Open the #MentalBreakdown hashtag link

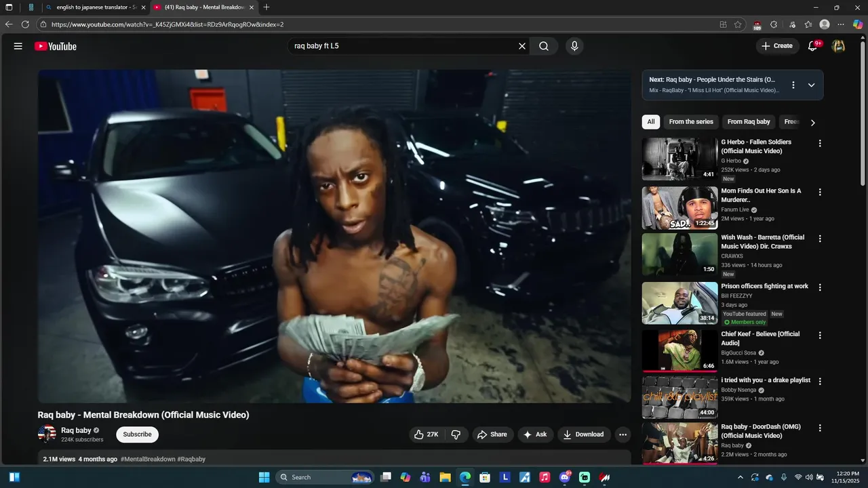tap(148, 459)
